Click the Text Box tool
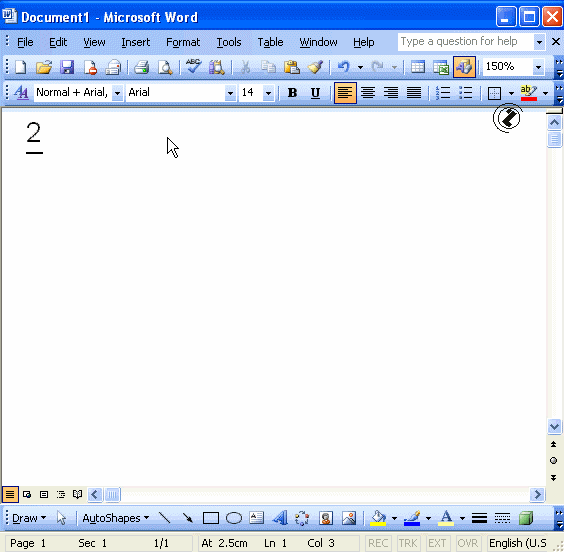The height and width of the screenshot is (552, 564). [x=256, y=518]
